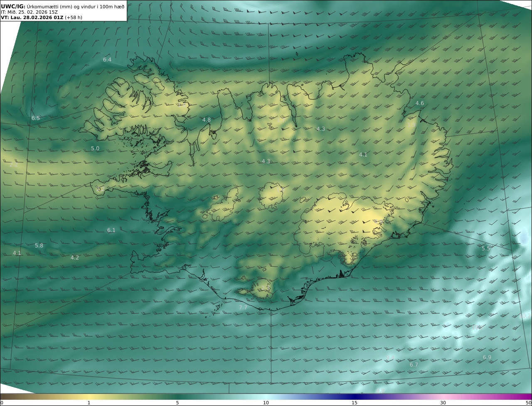
Task: Click the 6.5 value label
Action: [x=36, y=118]
